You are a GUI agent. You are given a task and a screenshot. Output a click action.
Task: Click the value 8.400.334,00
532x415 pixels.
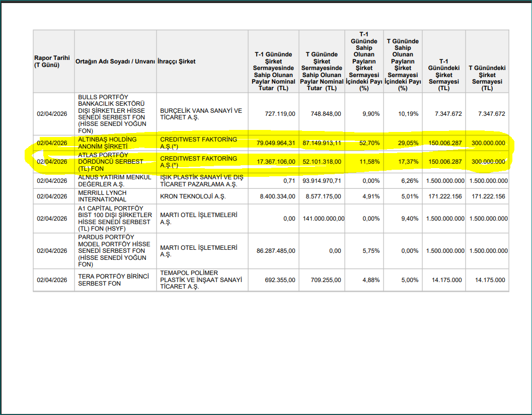(x=277, y=196)
